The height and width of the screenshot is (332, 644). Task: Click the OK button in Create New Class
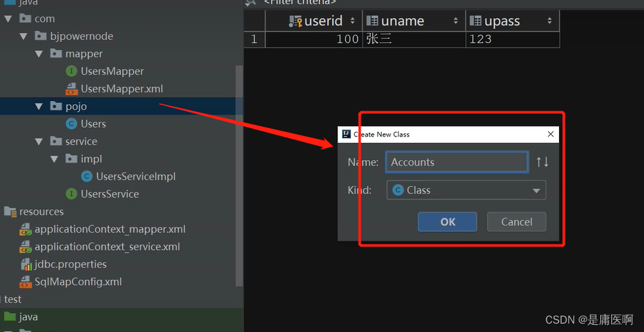(x=448, y=221)
